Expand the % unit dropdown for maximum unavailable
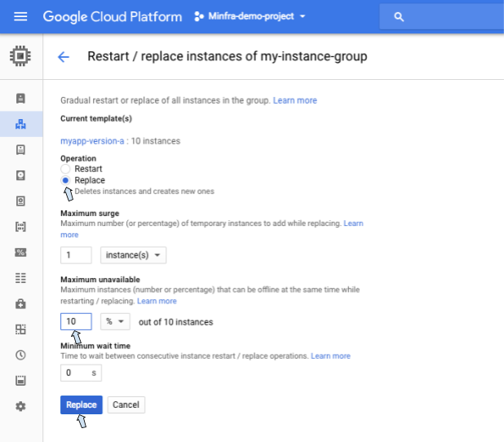Screen dimensions: 504x442 tap(116, 321)
